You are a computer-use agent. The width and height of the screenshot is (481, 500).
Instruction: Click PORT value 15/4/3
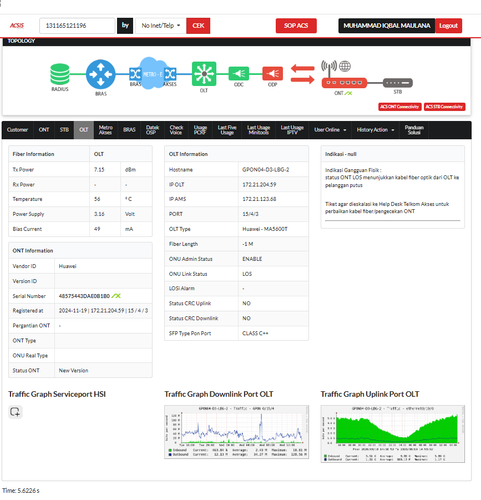click(x=250, y=214)
